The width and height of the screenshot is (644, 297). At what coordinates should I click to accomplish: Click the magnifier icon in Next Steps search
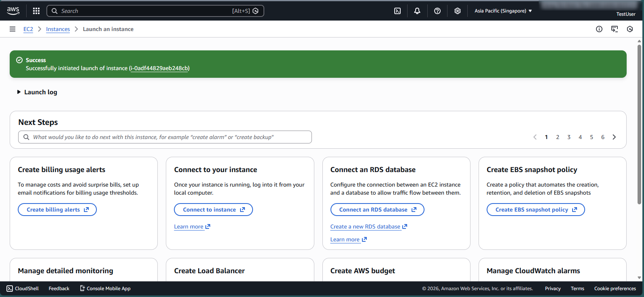[26, 137]
